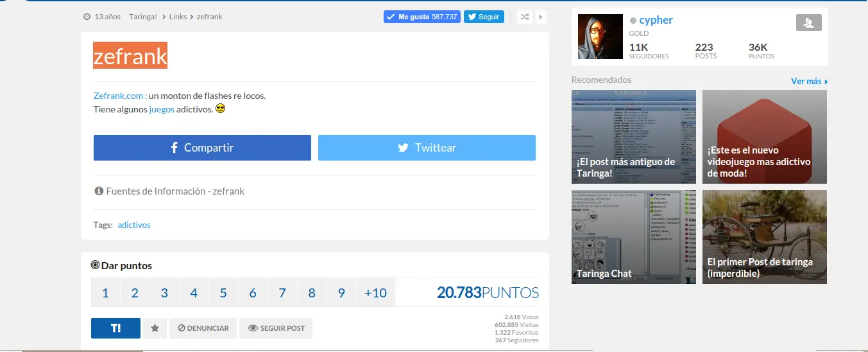Give 8 points to the post
868x352 pixels.
coord(312,293)
